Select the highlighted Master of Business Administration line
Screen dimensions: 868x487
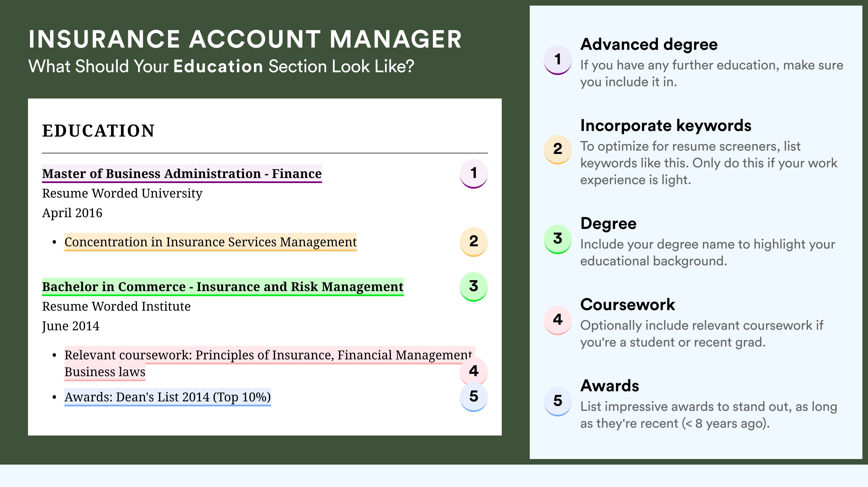[182, 174]
